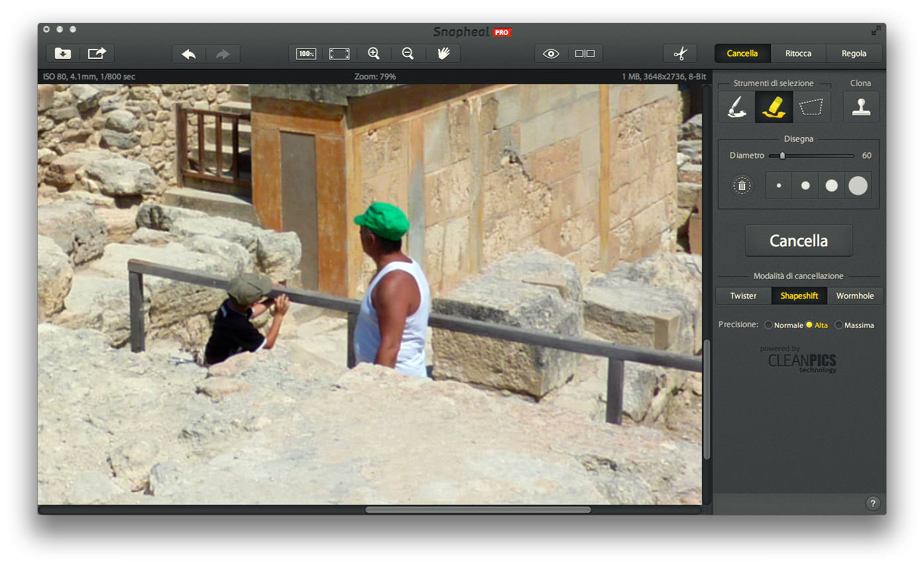This screenshot has width=924, height=567.
Task: Zoom in with the magnifier plus icon
Action: (374, 54)
